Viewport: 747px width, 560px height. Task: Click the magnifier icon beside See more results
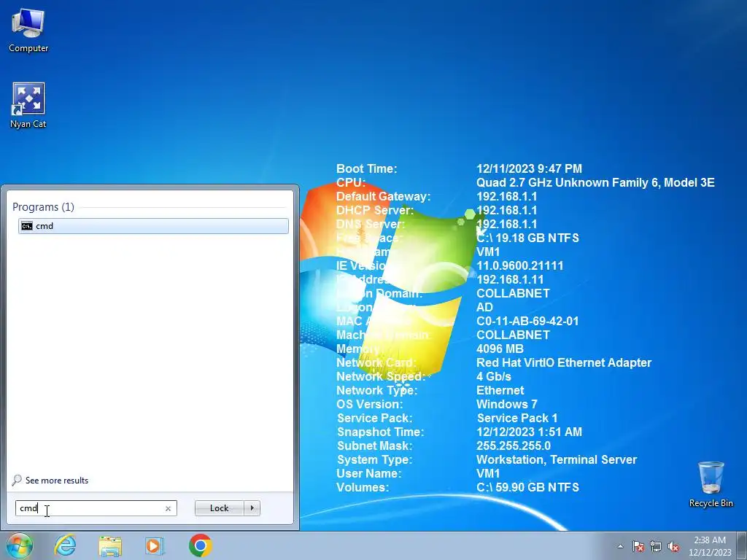click(x=17, y=480)
